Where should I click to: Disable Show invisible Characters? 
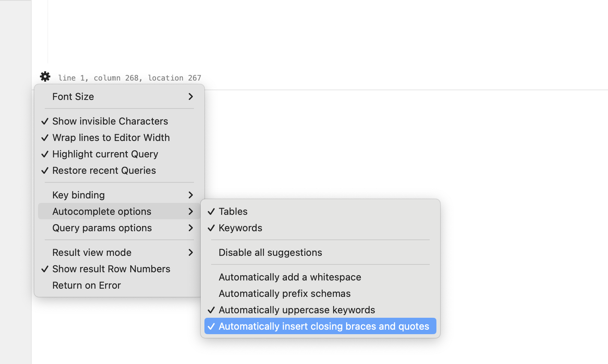[110, 121]
